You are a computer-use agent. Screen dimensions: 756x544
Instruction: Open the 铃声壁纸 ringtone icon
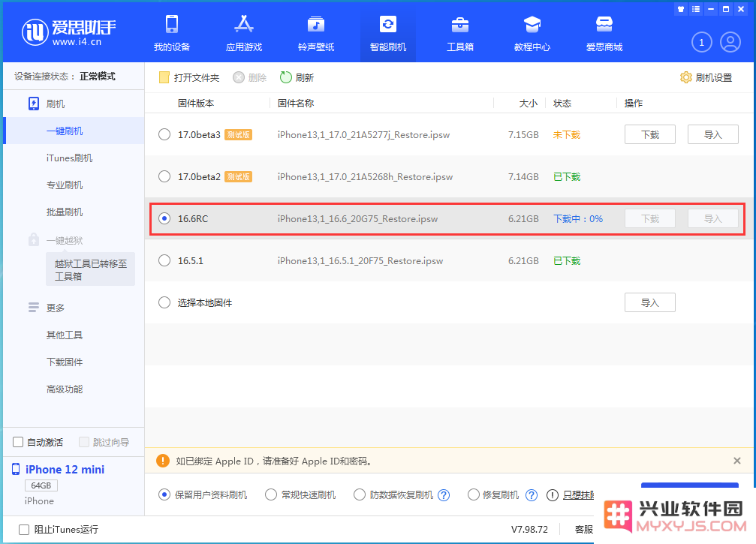point(316,24)
